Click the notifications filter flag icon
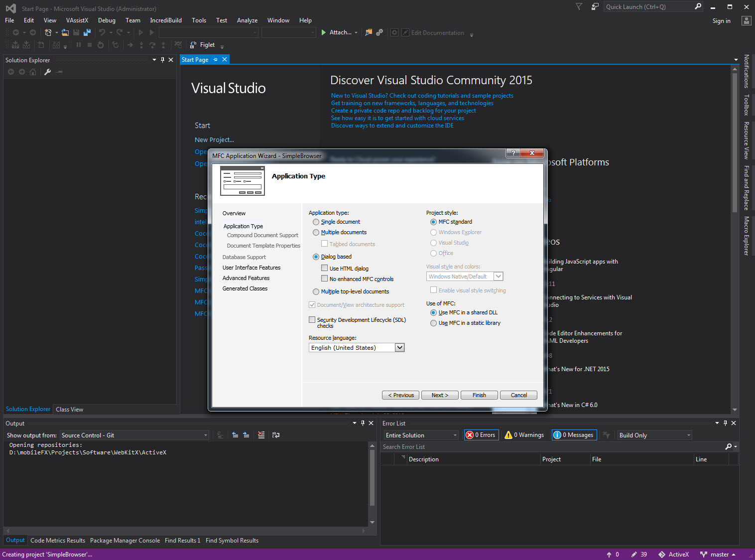The height and width of the screenshot is (560, 755). [579, 6]
